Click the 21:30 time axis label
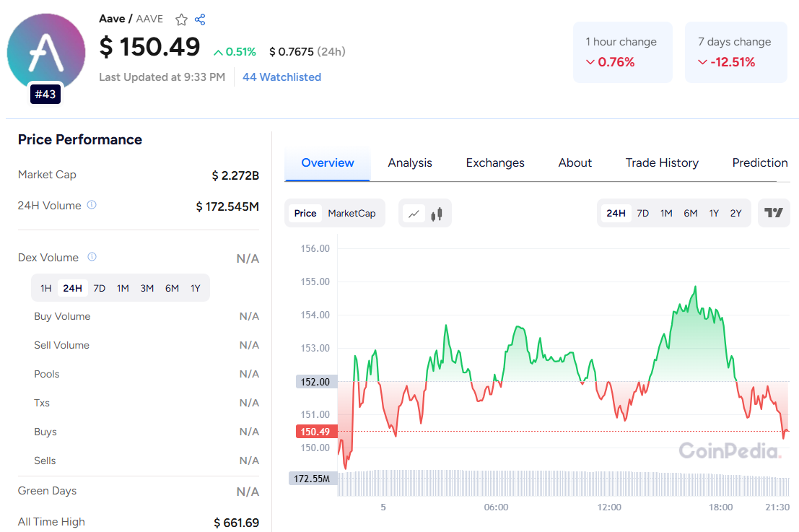799x532 pixels. (777, 507)
